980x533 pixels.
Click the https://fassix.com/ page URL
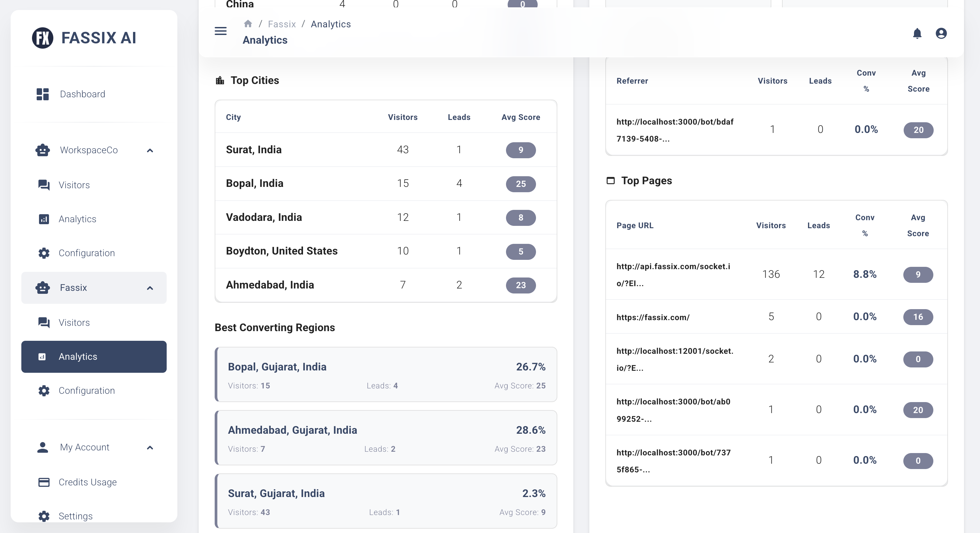pyautogui.click(x=653, y=317)
